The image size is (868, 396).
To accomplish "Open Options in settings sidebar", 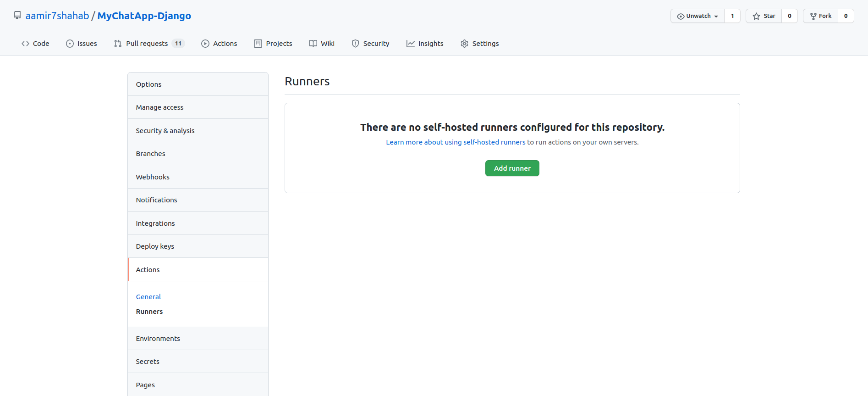I will [198, 84].
